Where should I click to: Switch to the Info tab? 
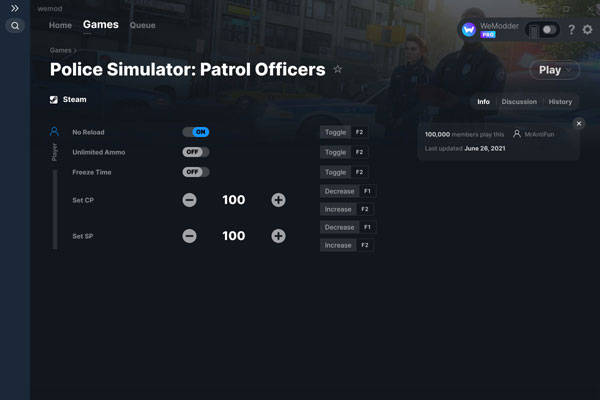point(483,102)
